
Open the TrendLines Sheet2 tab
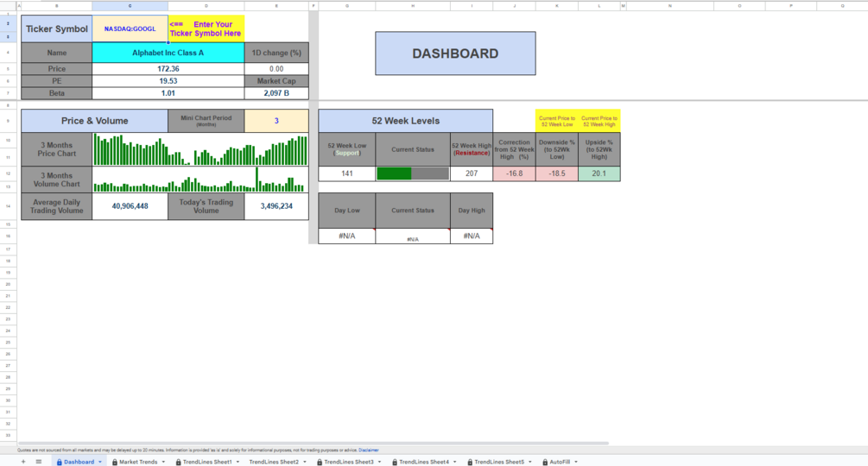(x=274, y=462)
